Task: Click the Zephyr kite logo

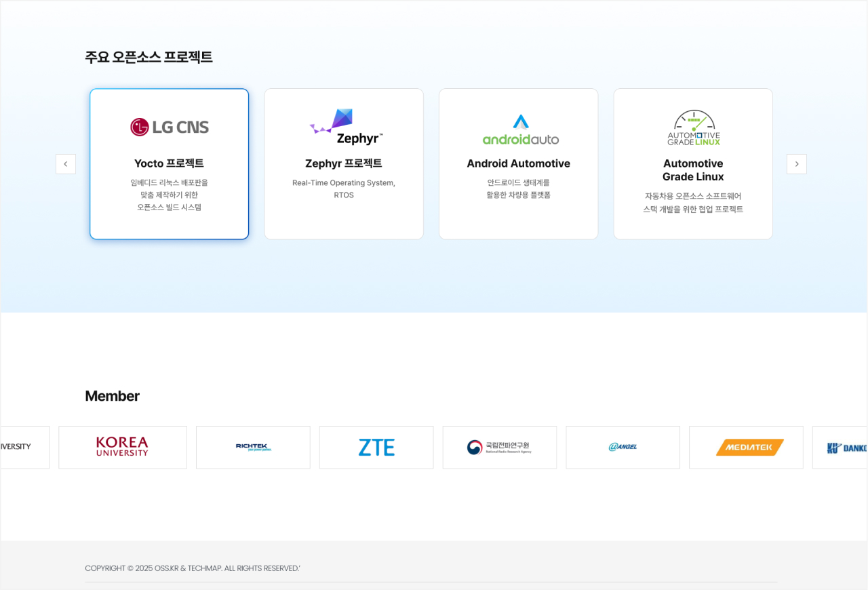Action: (346, 127)
